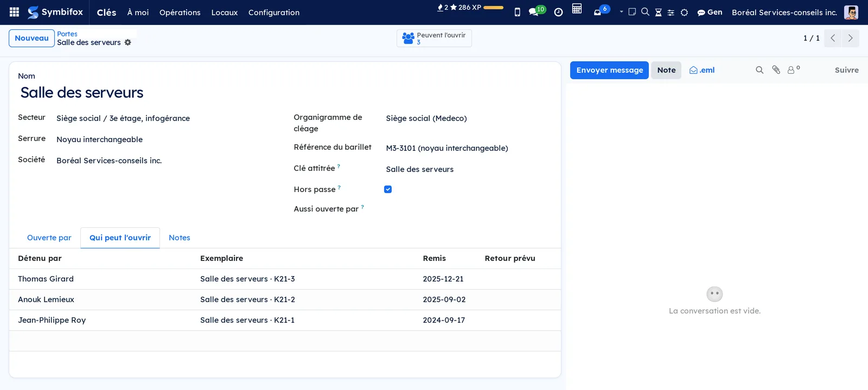The height and width of the screenshot is (390, 868).
Task: Switch to the Notes tab
Action: 180,238
